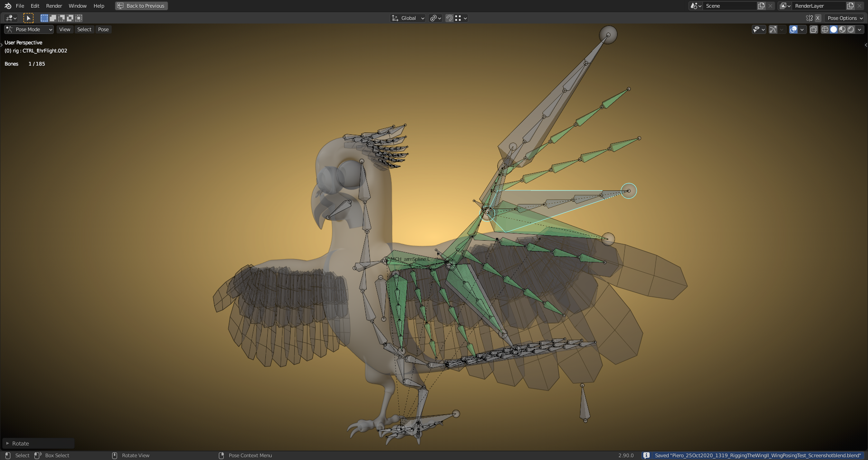Open the Global transform orientation dropdown
Viewport: 868px width, 460px height.
click(407, 18)
